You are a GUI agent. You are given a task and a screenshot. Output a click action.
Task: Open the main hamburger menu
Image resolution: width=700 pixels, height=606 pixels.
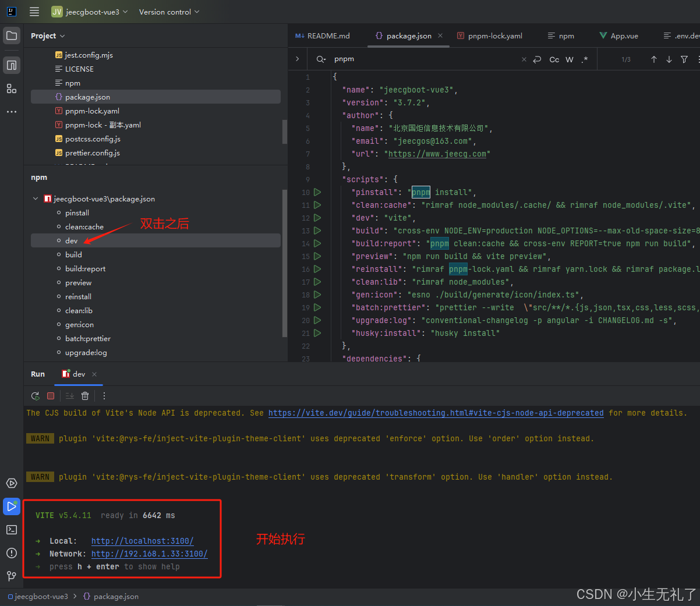(34, 12)
